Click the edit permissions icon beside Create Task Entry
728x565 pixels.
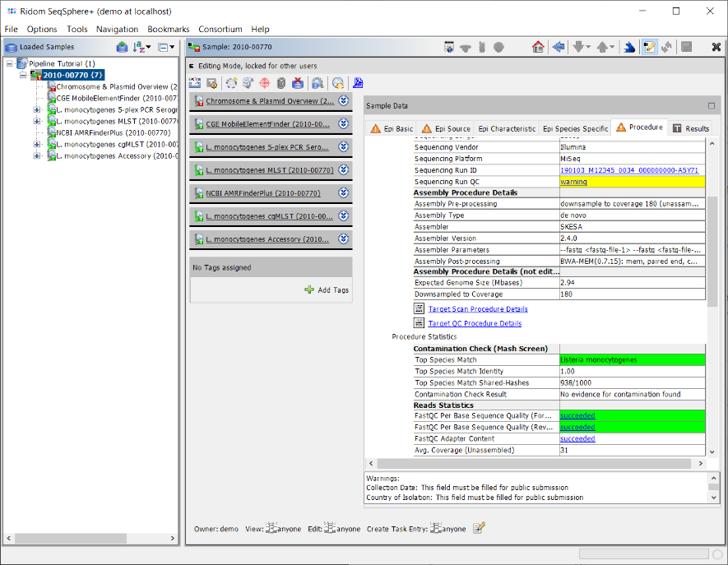pyautogui.click(x=479, y=528)
